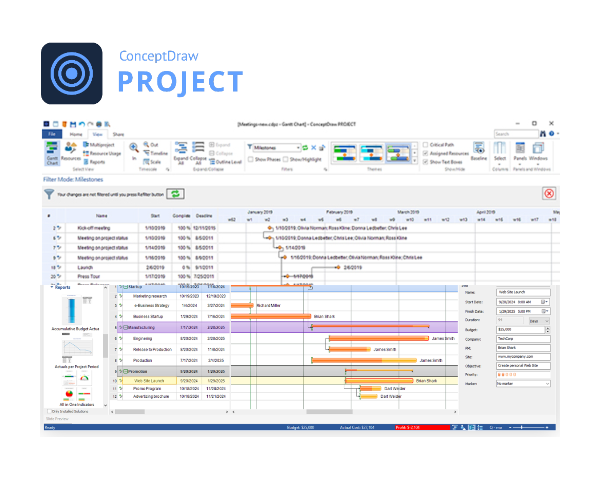Click the Multiproject button

(99, 145)
